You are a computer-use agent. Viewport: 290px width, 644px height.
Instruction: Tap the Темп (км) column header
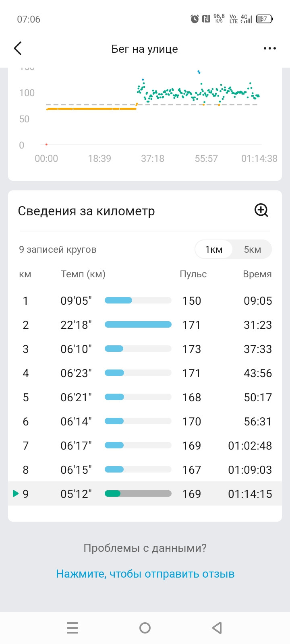tap(83, 275)
